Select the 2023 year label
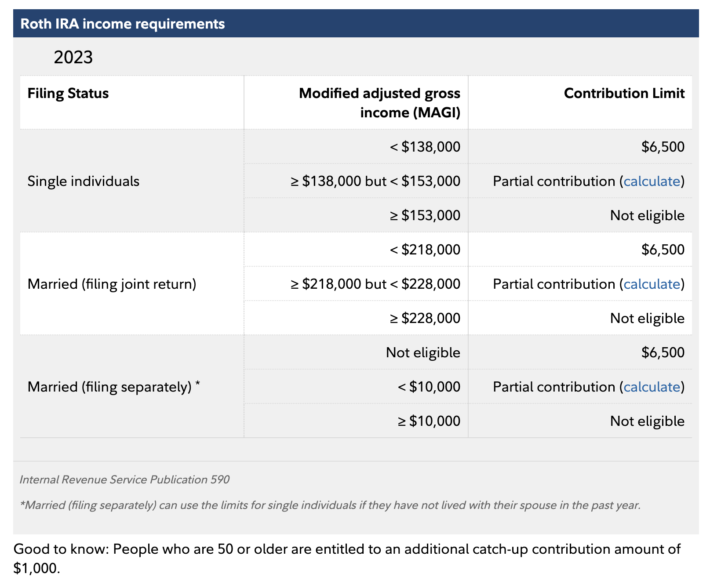This screenshot has height=588, width=721. point(73,58)
